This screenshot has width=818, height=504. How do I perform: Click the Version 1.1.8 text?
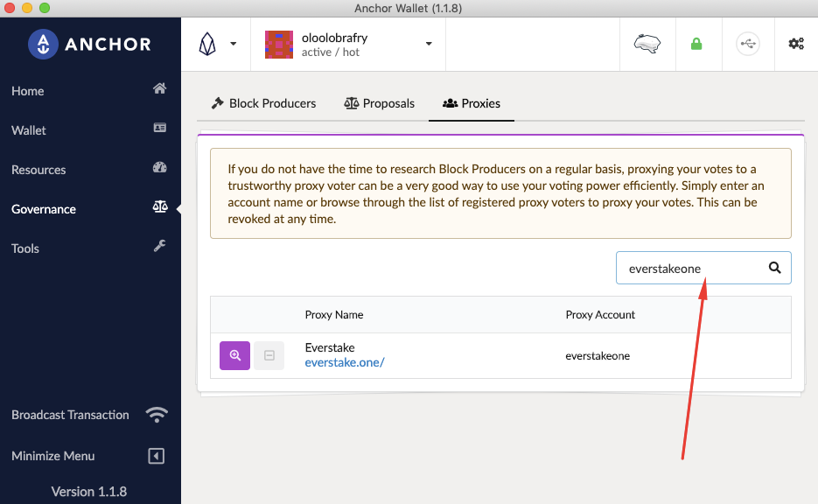(88, 492)
